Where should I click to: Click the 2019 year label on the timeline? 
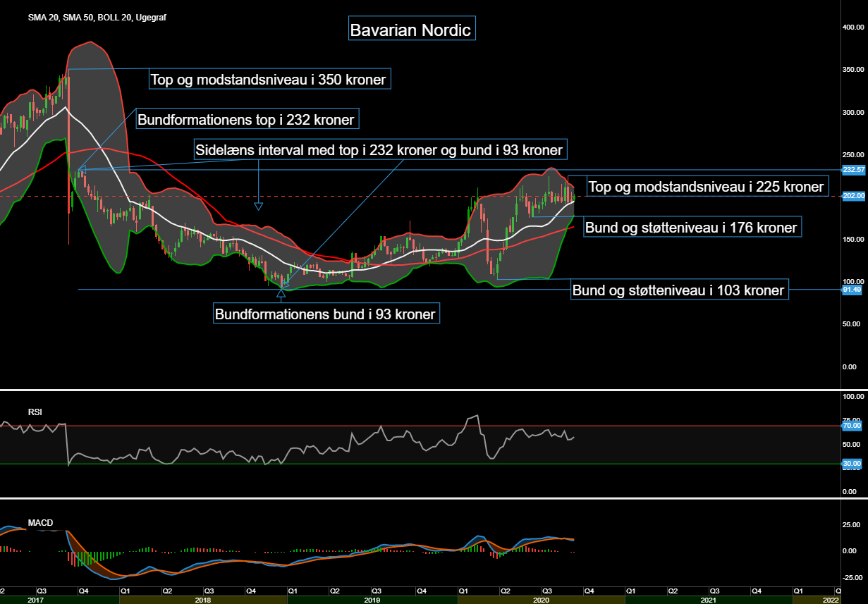pyautogui.click(x=372, y=600)
